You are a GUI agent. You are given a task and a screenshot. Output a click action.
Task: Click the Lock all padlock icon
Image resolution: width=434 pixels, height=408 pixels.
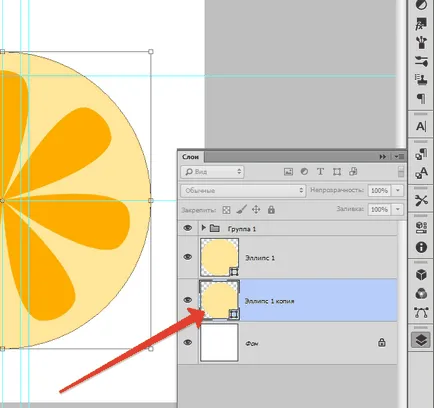tap(271, 209)
